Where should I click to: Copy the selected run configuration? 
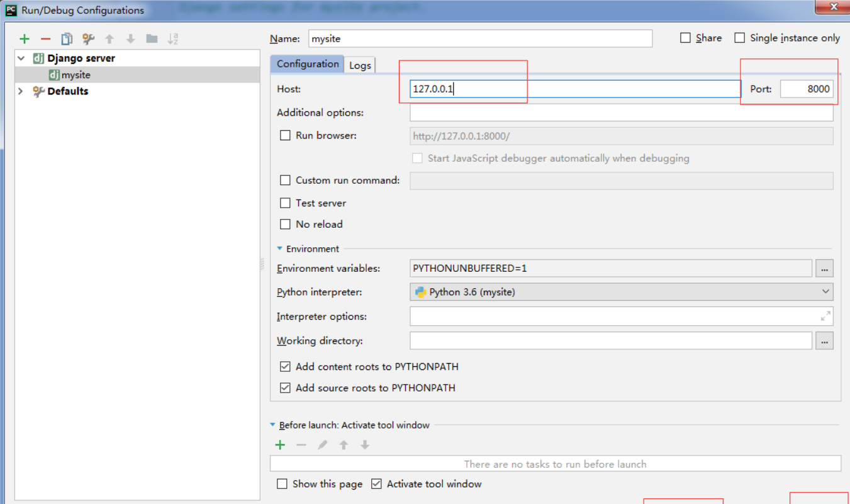tap(67, 39)
